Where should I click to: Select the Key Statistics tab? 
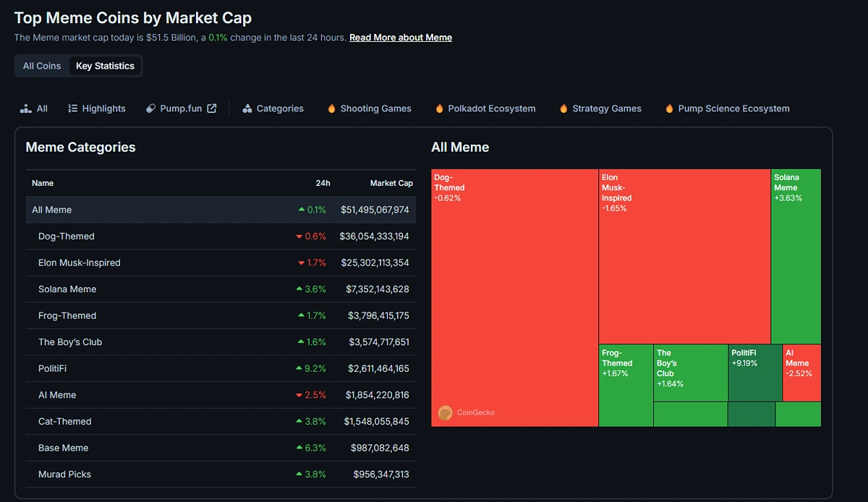pyautogui.click(x=105, y=65)
